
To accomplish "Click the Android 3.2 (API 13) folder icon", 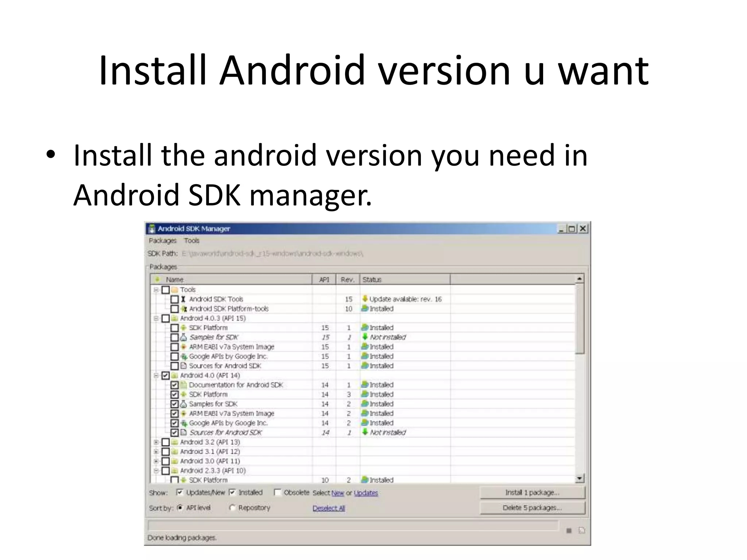I will pos(175,442).
